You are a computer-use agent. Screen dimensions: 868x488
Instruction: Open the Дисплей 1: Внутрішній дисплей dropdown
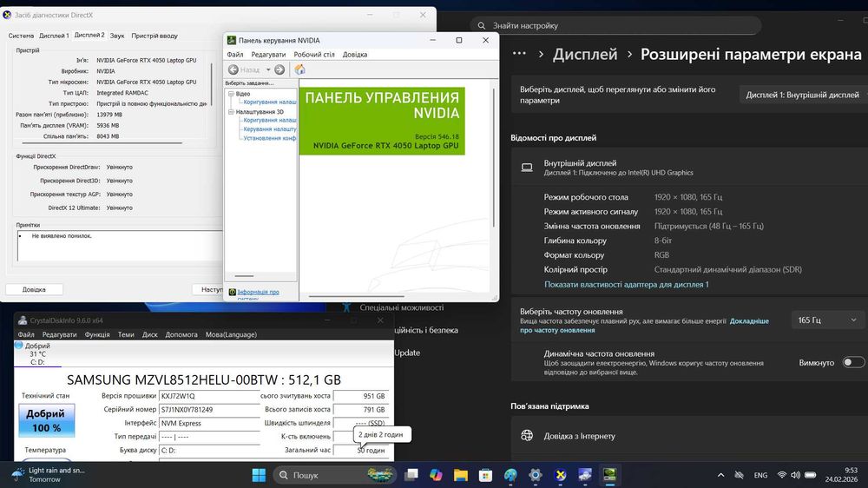coord(804,95)
